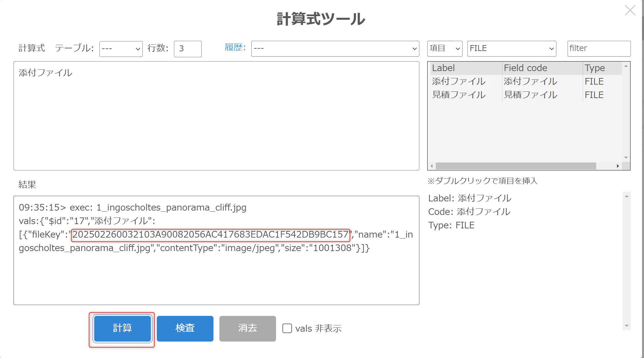Click the Field code column header

(542, 68)
